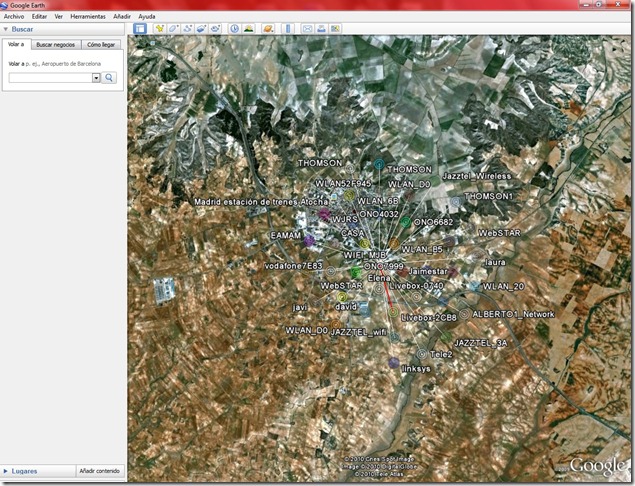Click the Add Placemark pin icon
Image resolution: width=635 pixels, height=486 pixels.
[x=159, y=29]
